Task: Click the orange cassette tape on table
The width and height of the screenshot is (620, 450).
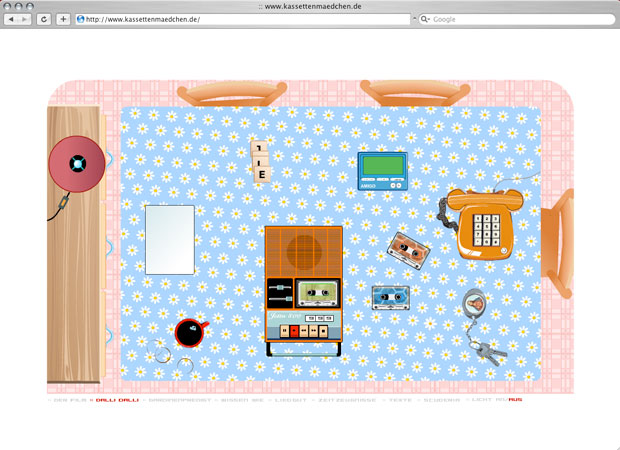Action: 409,248
